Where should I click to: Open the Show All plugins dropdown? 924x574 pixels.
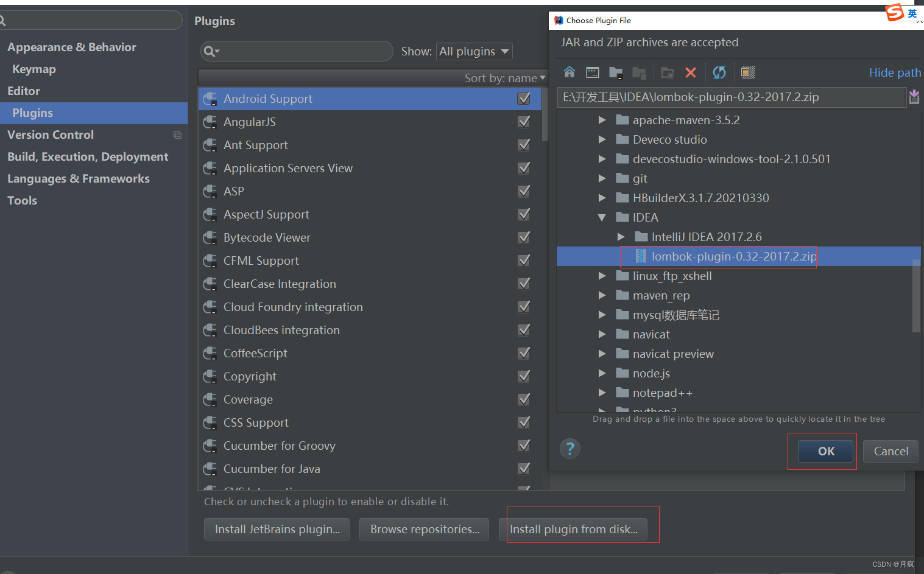tap(474, 52)
